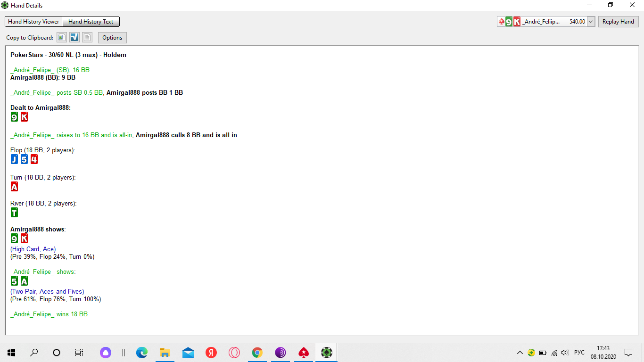Click the Hand Details title bar icon

5,5
